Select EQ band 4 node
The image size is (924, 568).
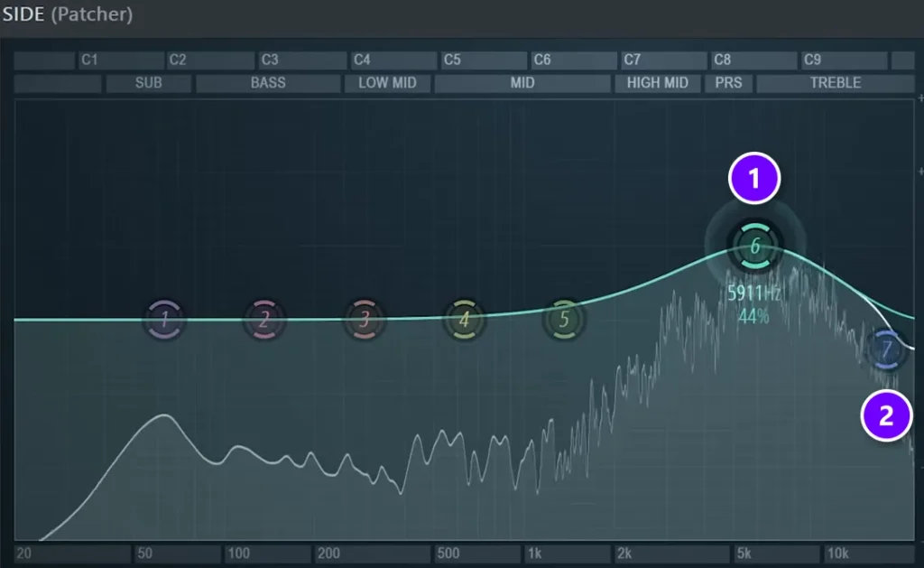point(464,320)
